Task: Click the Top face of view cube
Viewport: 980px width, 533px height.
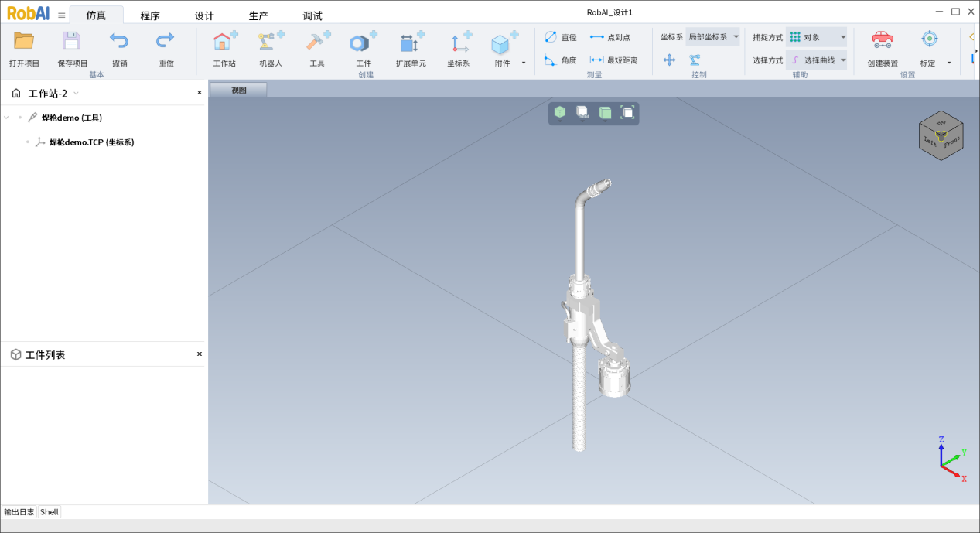Action: point(941,122)
